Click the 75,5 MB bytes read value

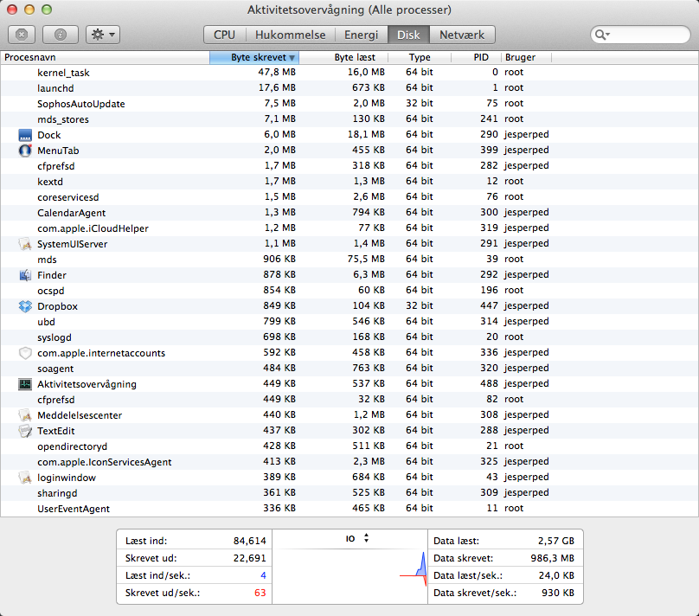pyautogui.click(x=366, y=259)
